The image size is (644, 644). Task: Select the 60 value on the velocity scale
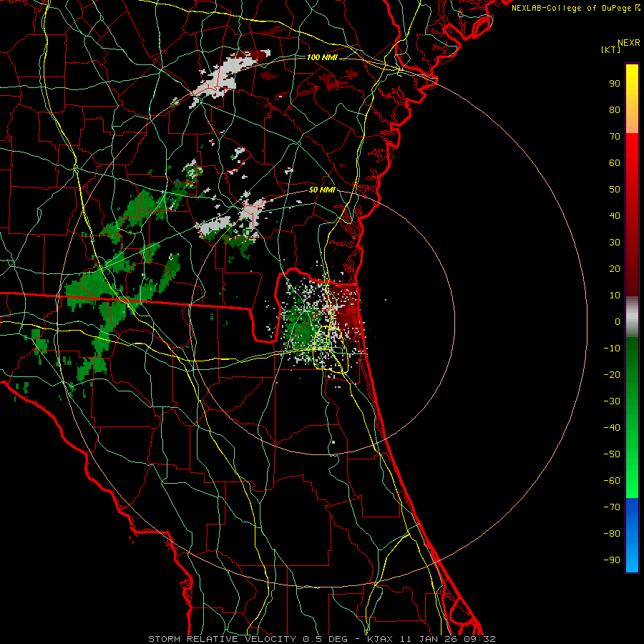tap(615, 162)
